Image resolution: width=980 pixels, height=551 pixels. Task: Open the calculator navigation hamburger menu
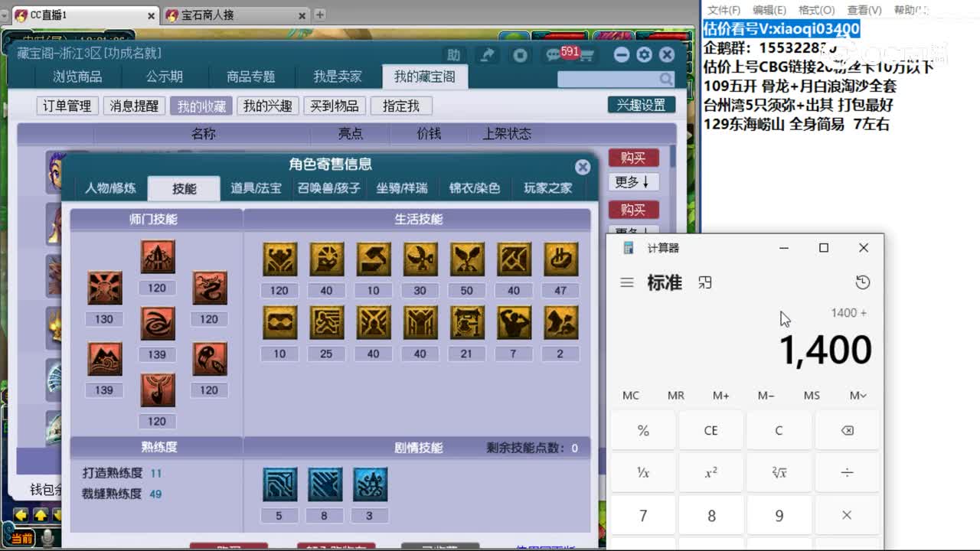point(627,282)
